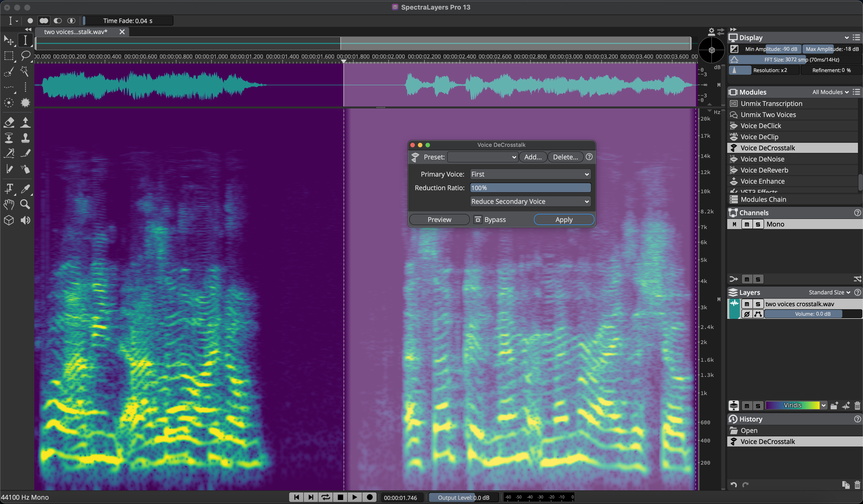
Task: Adjust the Reduction Ratio slider at 100%
Action: [530, 188]
